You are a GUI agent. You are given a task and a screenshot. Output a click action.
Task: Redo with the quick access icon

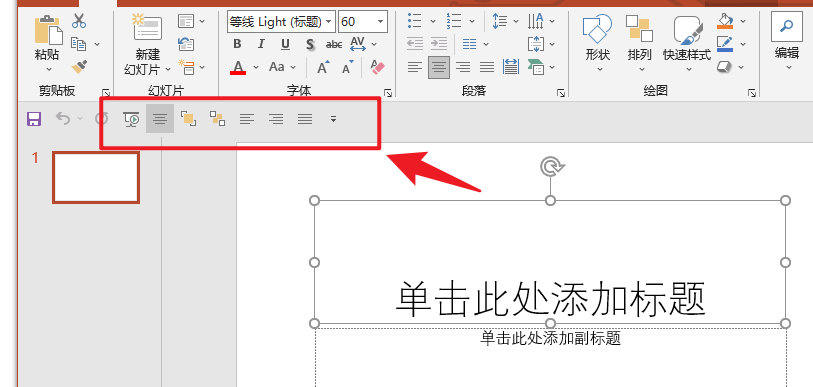(102, 119)
